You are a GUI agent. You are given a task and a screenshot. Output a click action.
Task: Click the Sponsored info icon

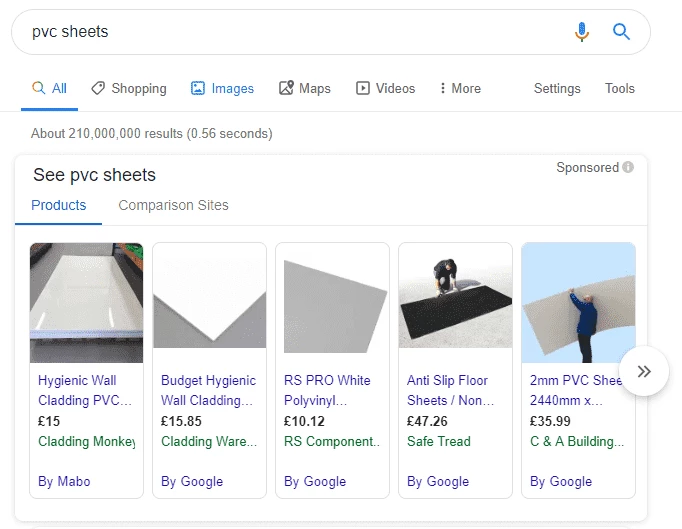[628, 167]
